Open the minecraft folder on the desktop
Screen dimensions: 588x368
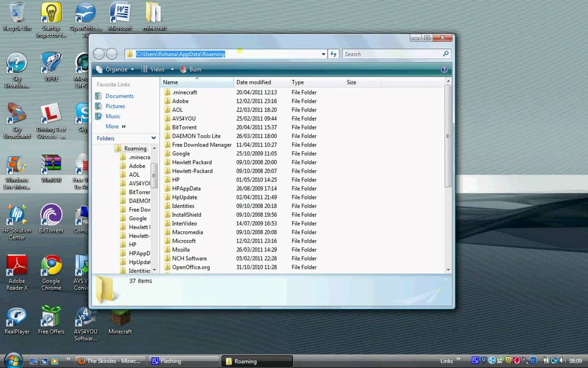154,16
